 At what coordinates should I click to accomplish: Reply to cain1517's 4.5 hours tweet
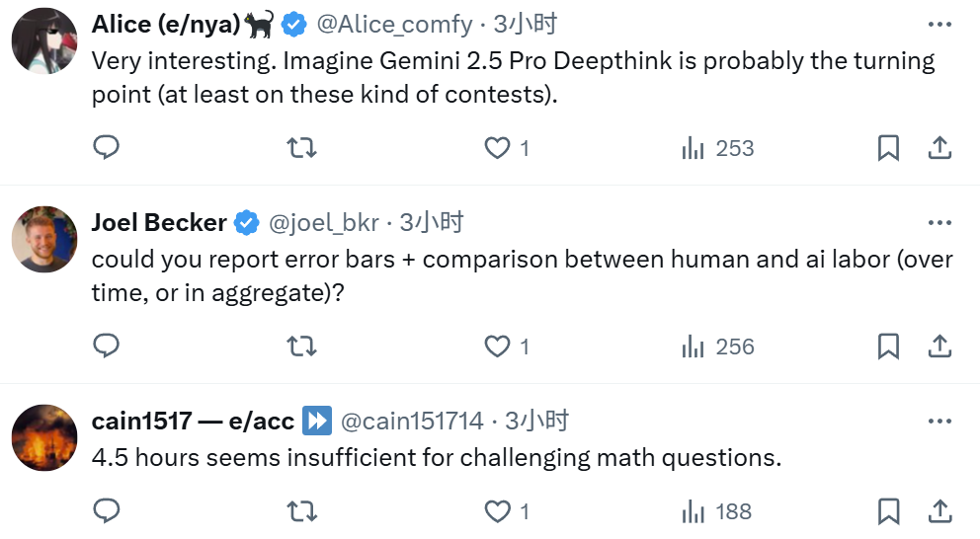pos(106,511)
